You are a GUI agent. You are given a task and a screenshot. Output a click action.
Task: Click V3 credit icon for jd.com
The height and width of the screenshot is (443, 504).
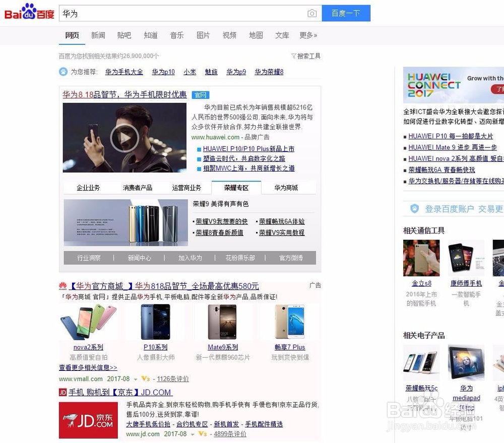[203, 434]
